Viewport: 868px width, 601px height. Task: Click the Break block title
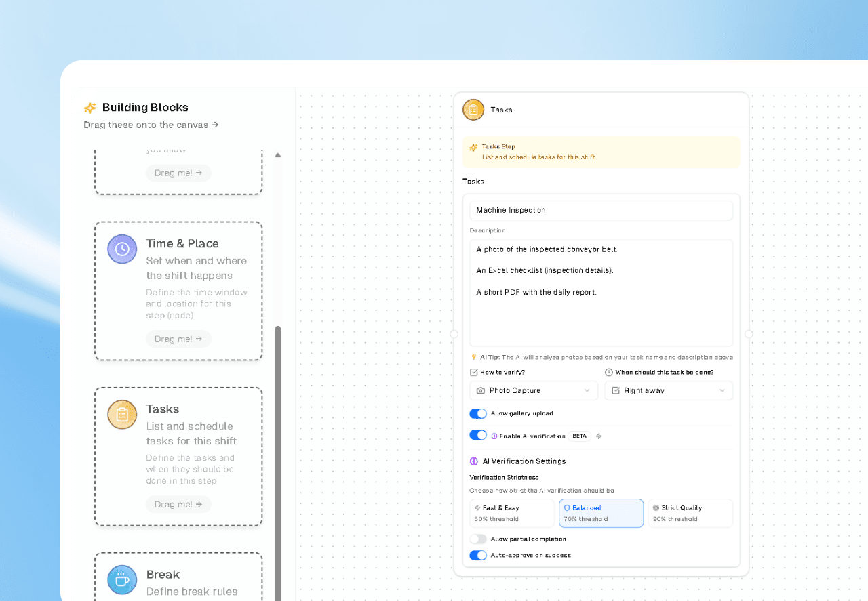pos(163,574)
